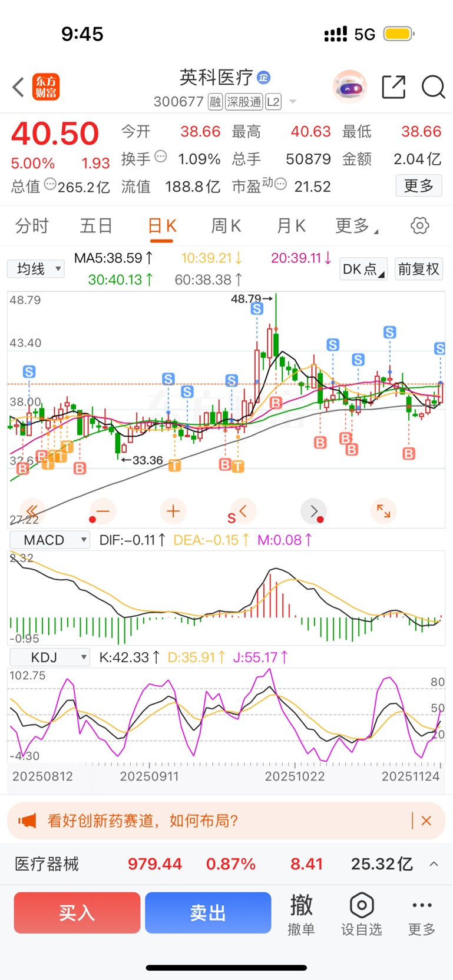The height and width of the screenshot is (980, 453).
Task: Tap the current price 40.50
Action: (x=55, y=134)
